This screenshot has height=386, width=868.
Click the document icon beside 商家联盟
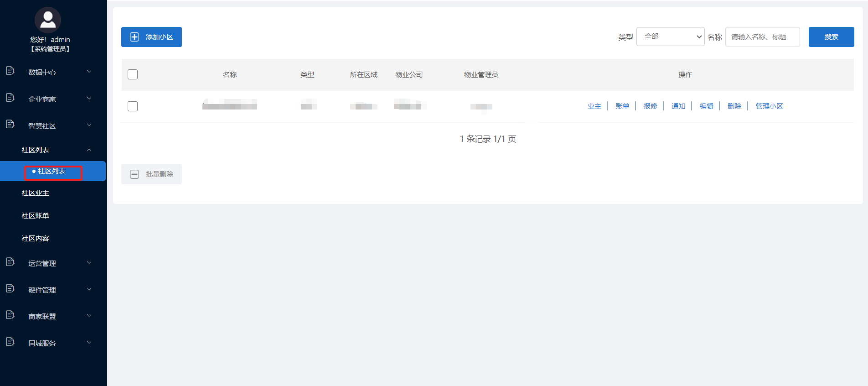coord(10,315)
